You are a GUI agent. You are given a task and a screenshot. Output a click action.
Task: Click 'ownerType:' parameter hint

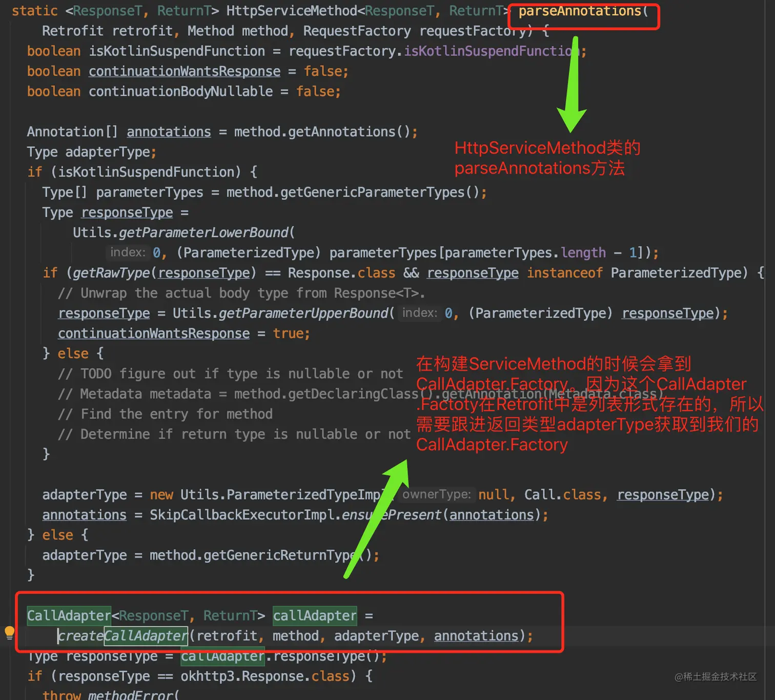click(436, 495)
